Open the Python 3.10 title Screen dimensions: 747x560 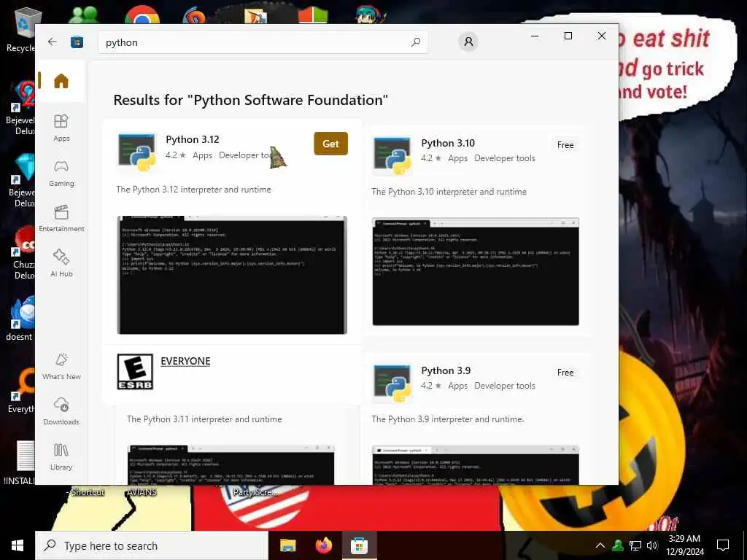point(448,144)
